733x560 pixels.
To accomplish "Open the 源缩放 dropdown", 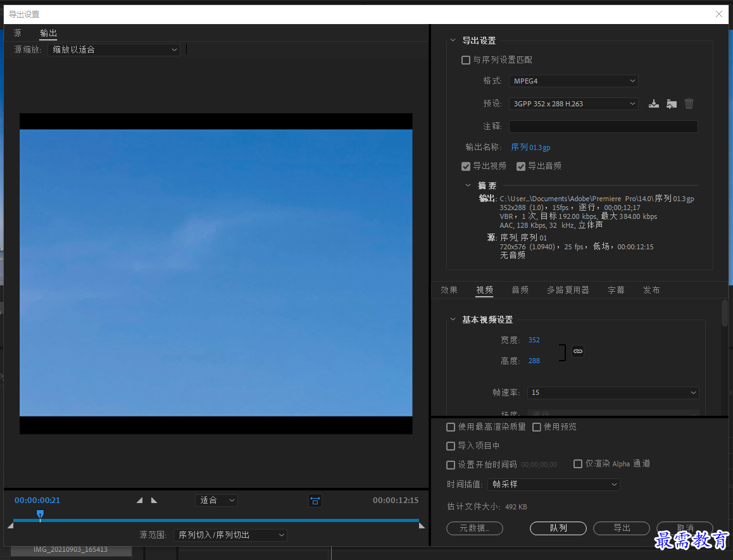I will pos(114,49).
